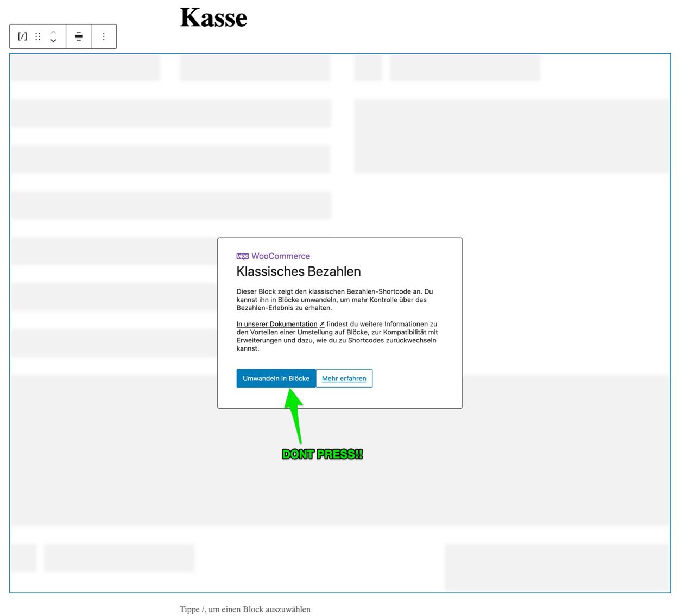Viewport: 695px width, 616px height.
Task: Open the "Mehr erfahren" link
Action: pos(344,378)
